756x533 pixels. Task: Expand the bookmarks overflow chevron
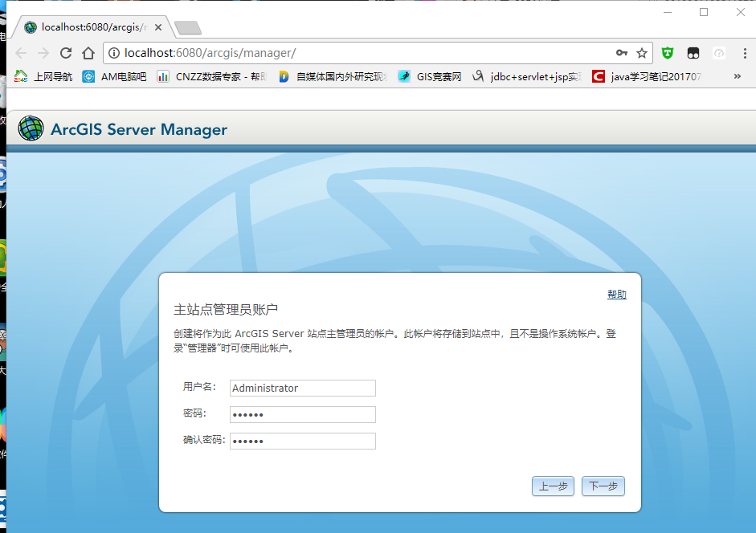coord(738,76)
